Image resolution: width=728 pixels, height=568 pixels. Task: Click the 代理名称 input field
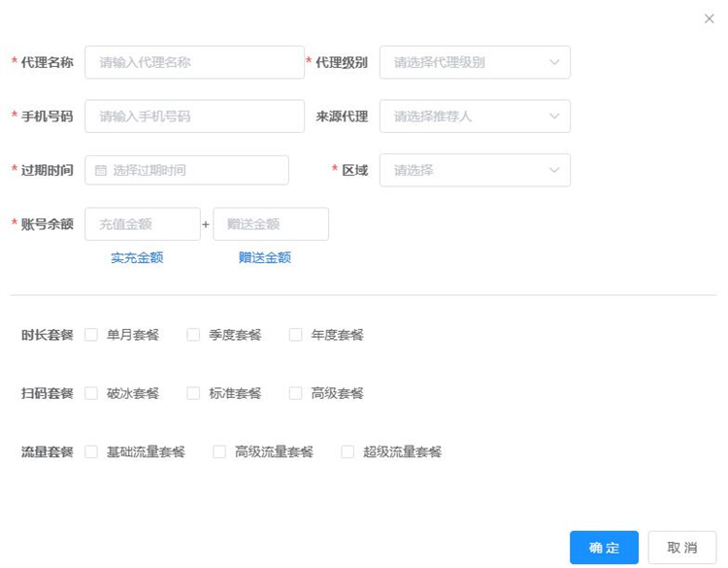[194, 62]
